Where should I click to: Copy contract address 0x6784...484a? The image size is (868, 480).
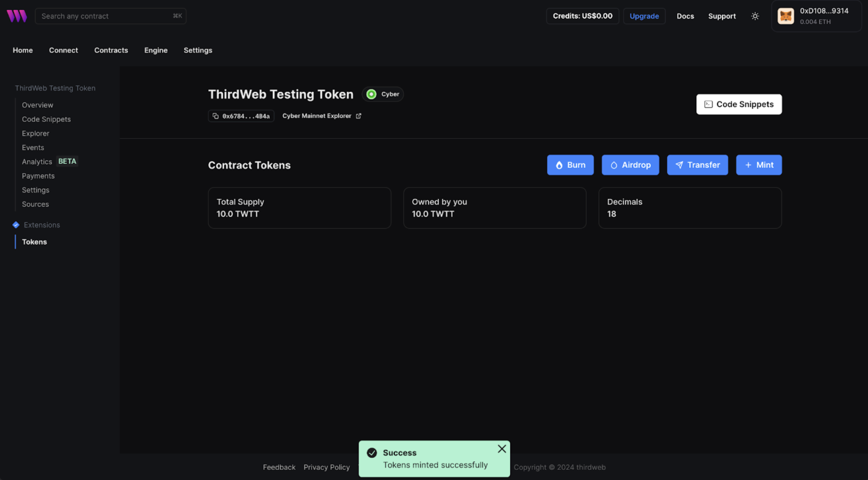pyautogui.click(x=241, y=116)
